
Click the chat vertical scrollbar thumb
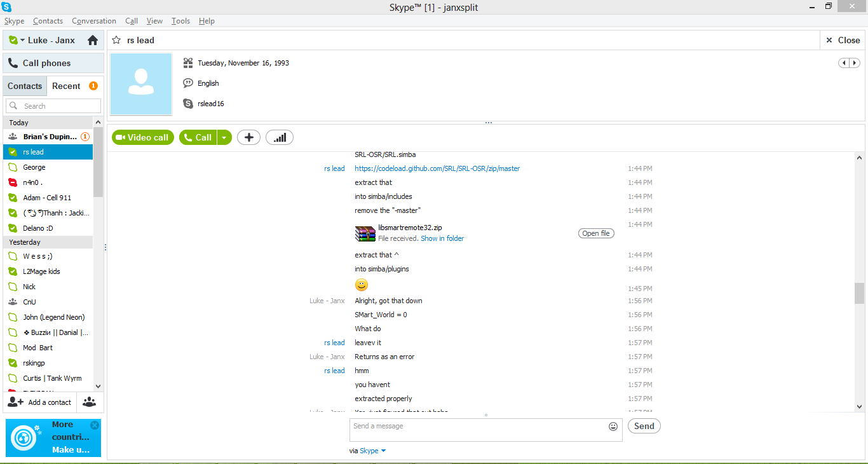coord(860,293)
